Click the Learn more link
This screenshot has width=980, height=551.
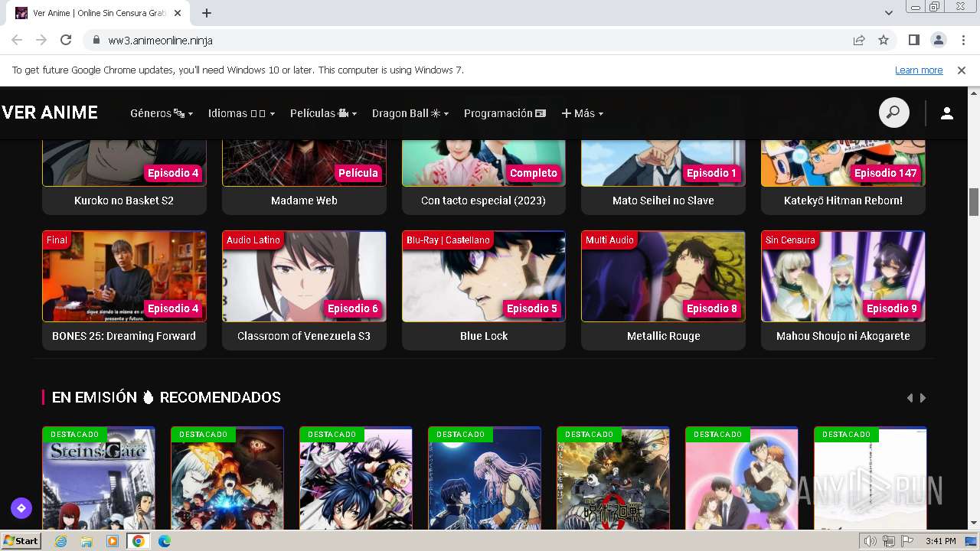tap(919, 70)
